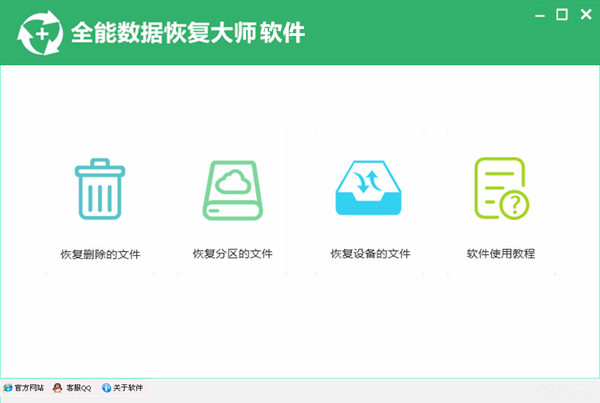Screen dimensions: 600x403
Task: Click the Internet Explorer icon beside 官方网站
Action: (x=8, y=388)
